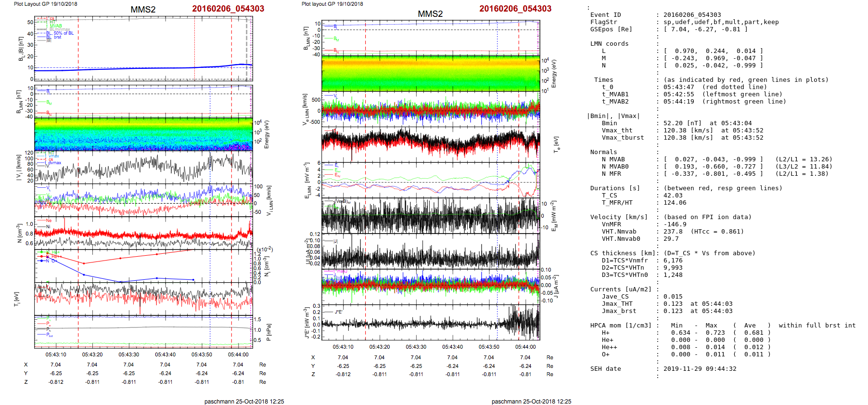
Task: Click the Ni density panel with connected dots
Action: 143,265
